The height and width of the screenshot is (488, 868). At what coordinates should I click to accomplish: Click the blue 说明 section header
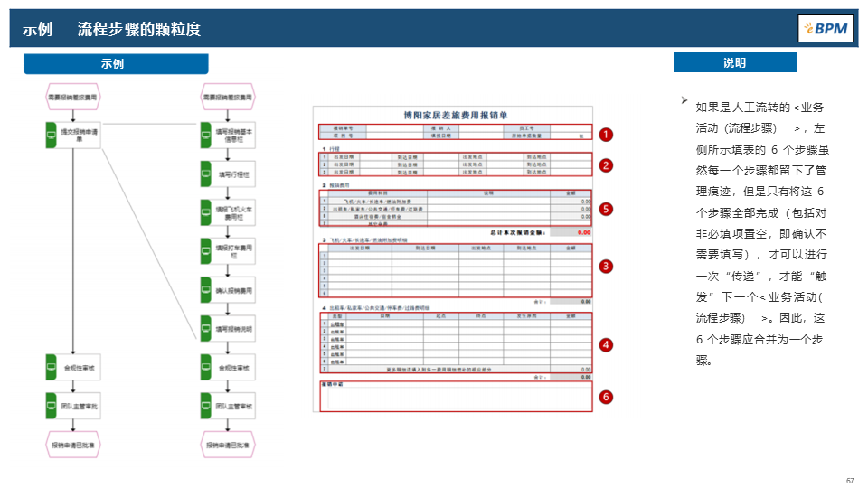tap(734, 62)
